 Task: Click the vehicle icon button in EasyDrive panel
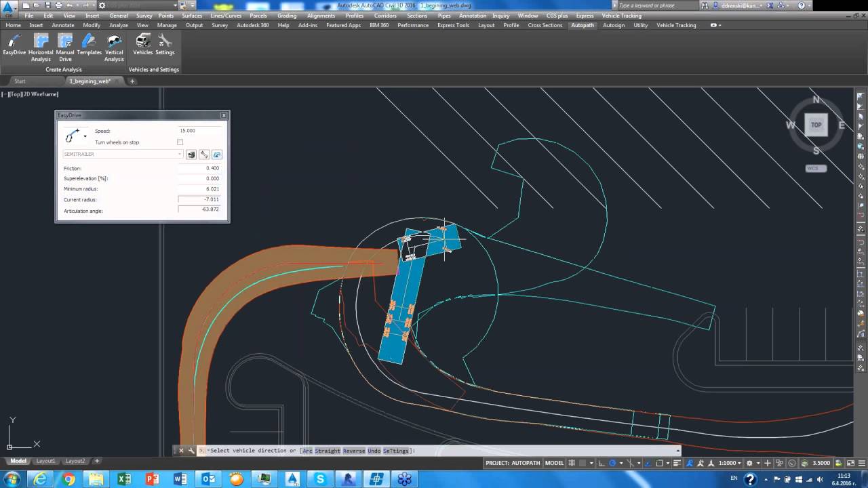(191, 155)
